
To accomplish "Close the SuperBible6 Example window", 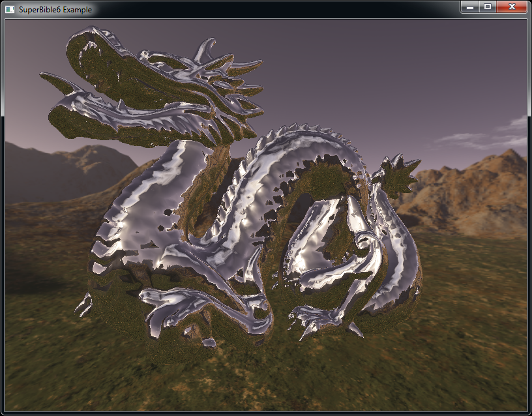I will click(x=512, y=7).
